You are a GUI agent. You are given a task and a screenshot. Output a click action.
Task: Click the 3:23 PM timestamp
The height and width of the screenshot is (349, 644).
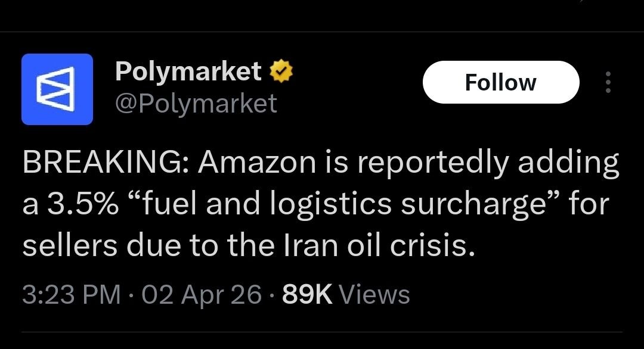pos(71,294)
